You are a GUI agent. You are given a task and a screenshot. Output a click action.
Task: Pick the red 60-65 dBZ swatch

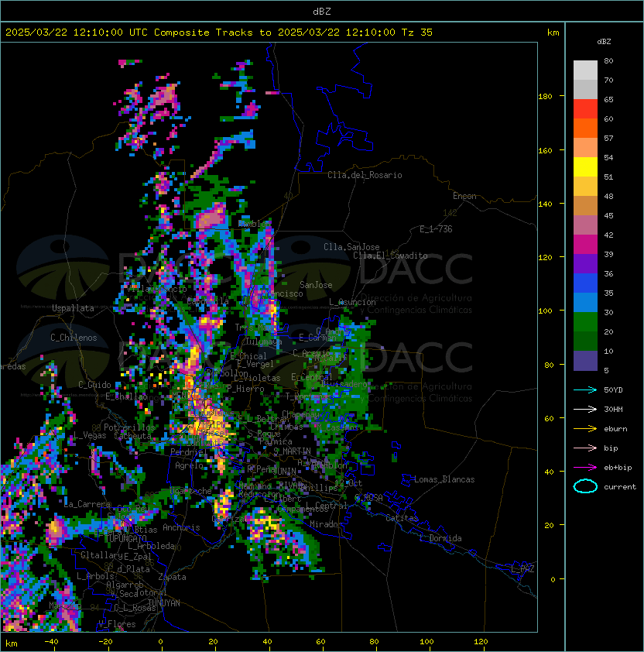point(585,109)
